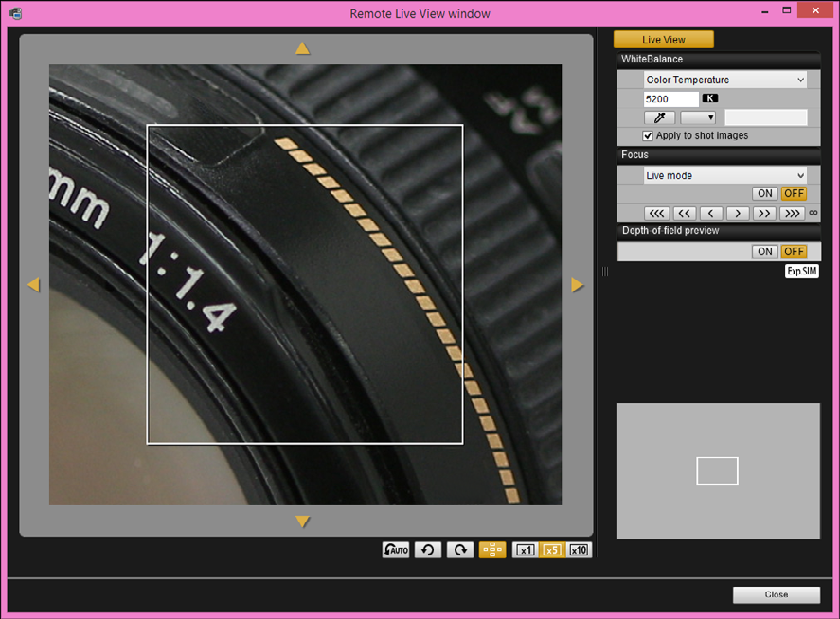Click the Focus section header
This screenshot has width=840, height=619.
point(718,155)
